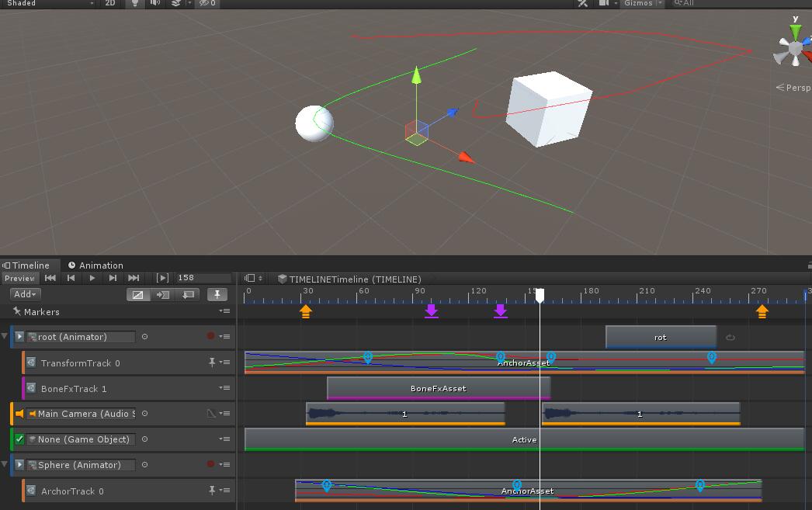812x510 pixels.
Task: Step to the previous frame
Action: (71, 278)
